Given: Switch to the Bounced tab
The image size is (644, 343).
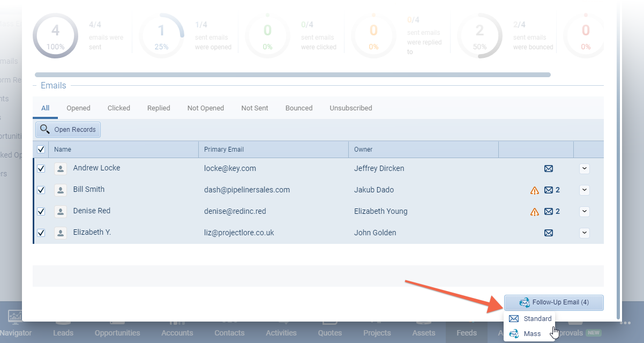Looking at the screenshot, I should click(x=299, y=108).
